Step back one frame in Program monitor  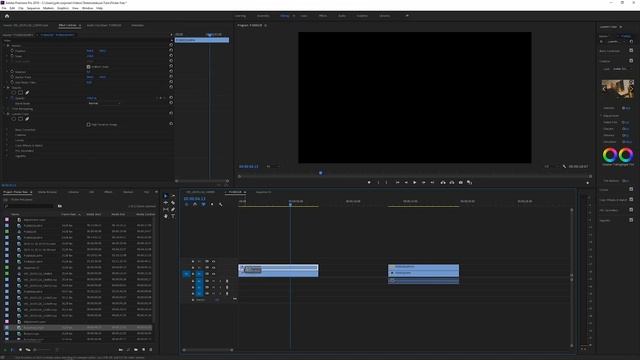click(406, 182)
